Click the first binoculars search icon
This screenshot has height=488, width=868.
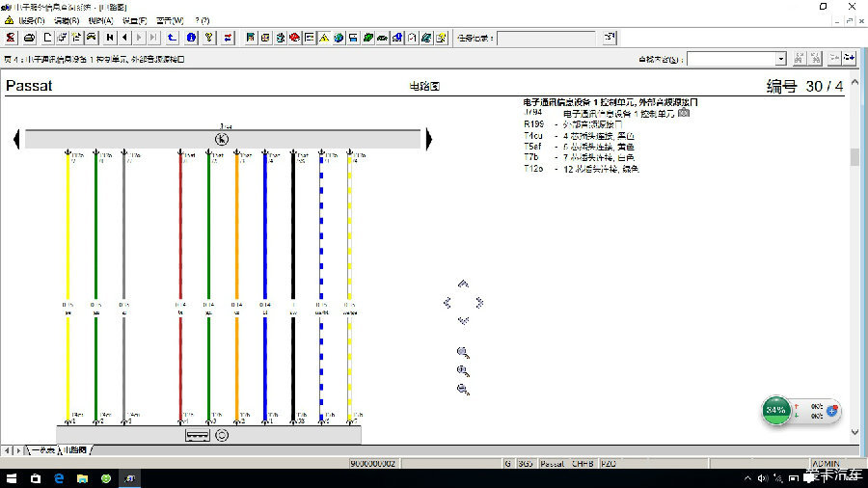click(799, 58)
